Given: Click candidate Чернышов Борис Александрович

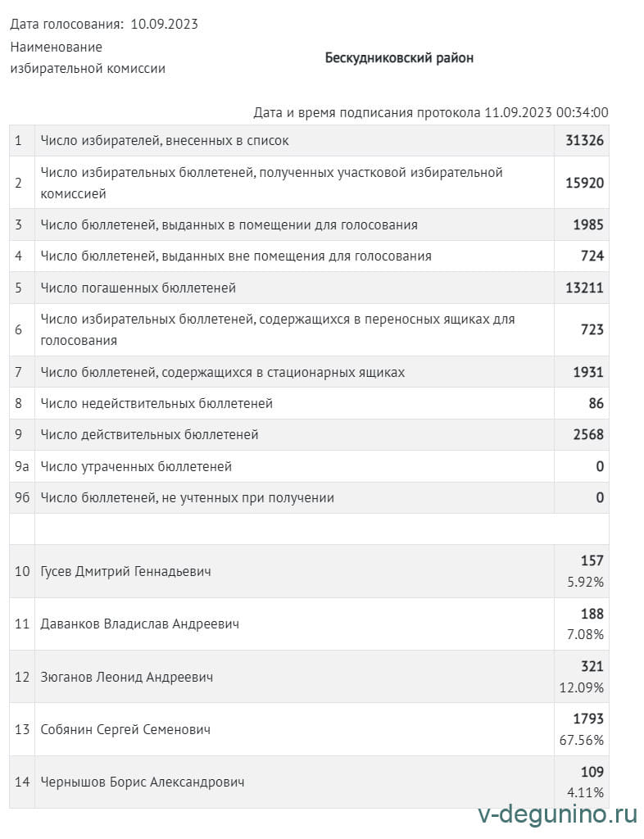Looking at the screenshot, I should 143,782.
